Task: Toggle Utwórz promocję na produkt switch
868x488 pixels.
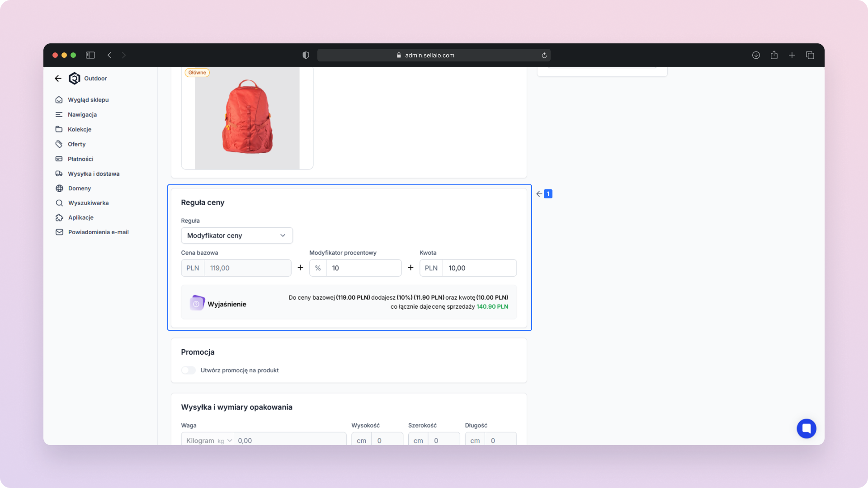Action: [x=189, y=370]
